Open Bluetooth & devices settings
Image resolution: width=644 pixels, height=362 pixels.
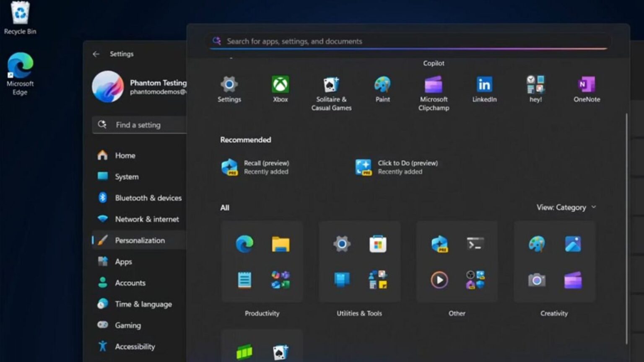click(x=139, y=198)
